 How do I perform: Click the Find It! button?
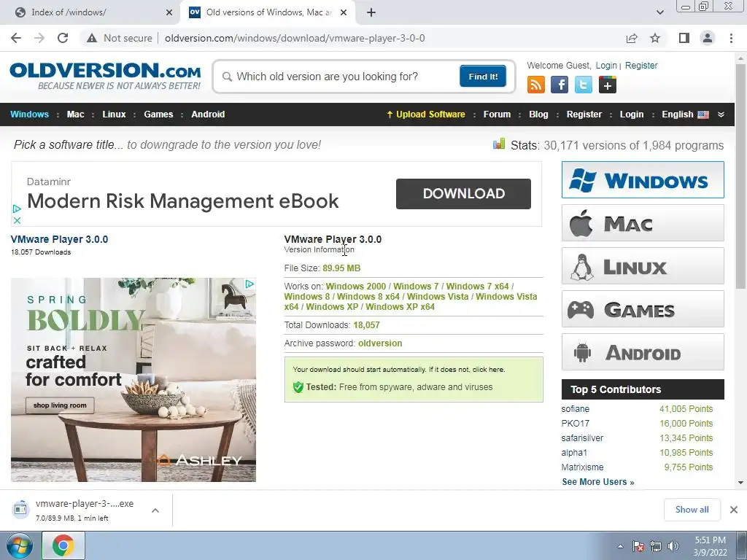(x=483, y=76)
